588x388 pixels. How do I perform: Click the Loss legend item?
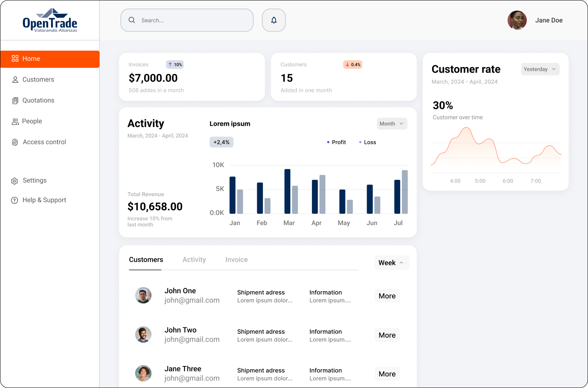tap(367, 142)
